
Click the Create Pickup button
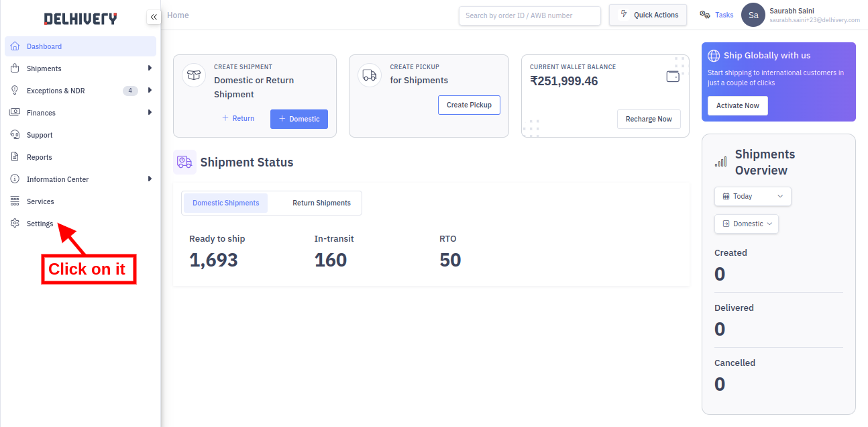[x=469, y=105]
